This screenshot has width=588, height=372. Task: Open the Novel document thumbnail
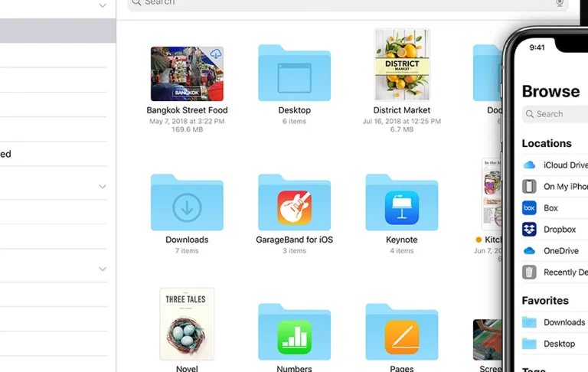click(187, 324)
